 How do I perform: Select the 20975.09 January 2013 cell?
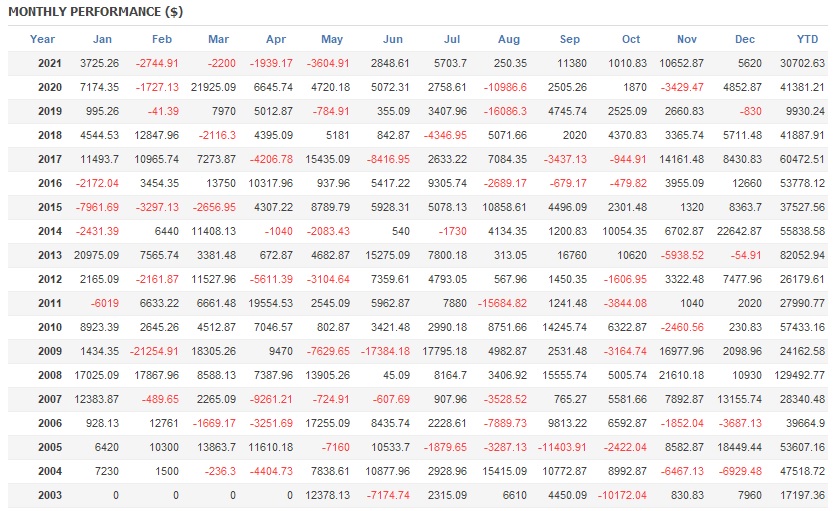(x=96, y=255)
